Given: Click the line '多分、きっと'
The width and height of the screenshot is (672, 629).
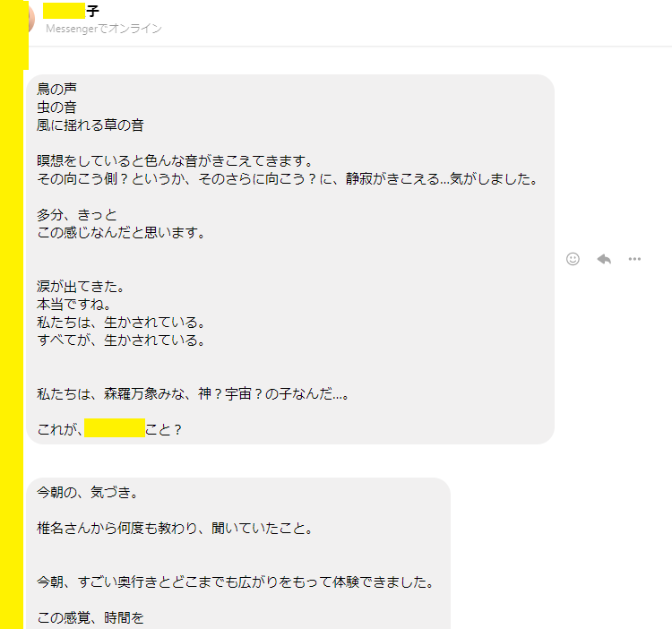Looking at the screenshot, I should pos(77,215).
